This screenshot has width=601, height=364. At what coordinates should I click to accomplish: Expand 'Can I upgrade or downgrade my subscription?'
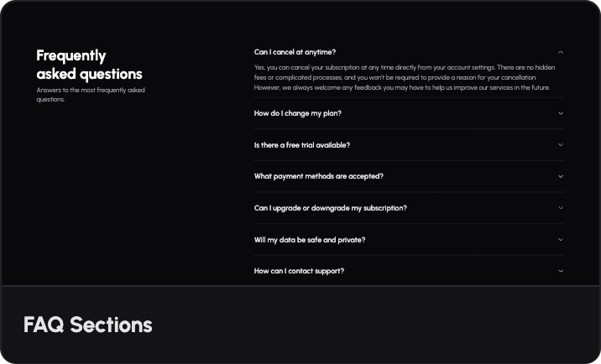click(330, 208)
